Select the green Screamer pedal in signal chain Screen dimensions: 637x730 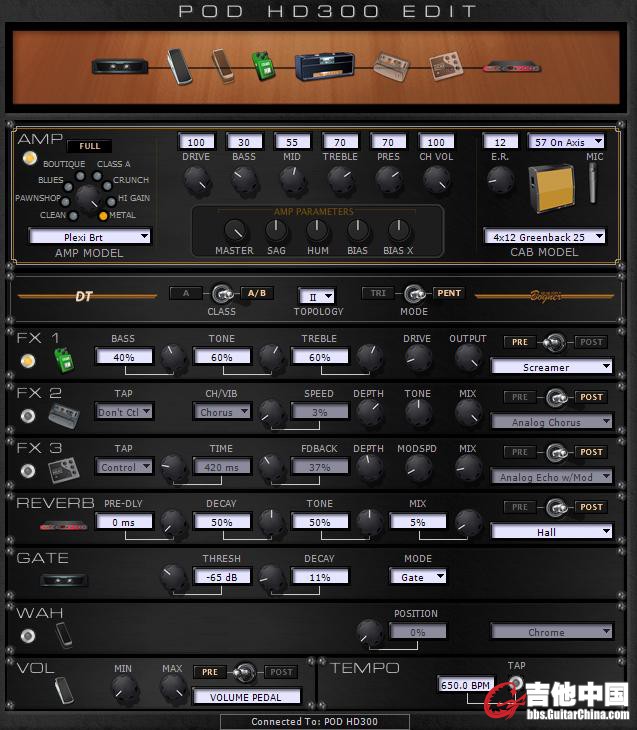click(262, 64)
